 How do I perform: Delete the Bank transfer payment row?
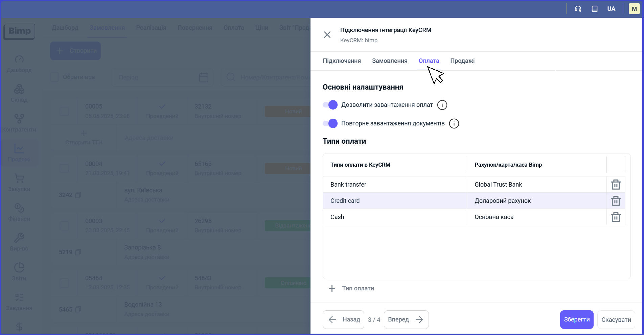pyautogui.click(x=616, y=185)
